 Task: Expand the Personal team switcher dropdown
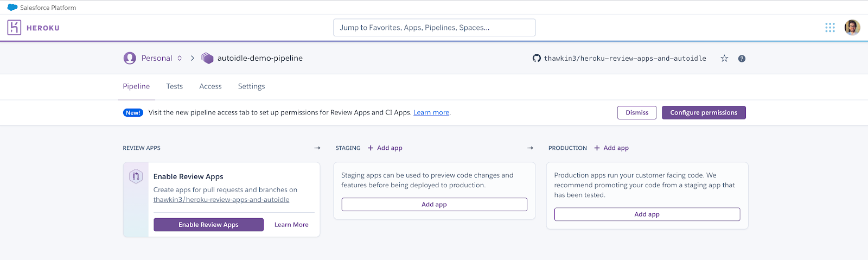click(180, 58)
